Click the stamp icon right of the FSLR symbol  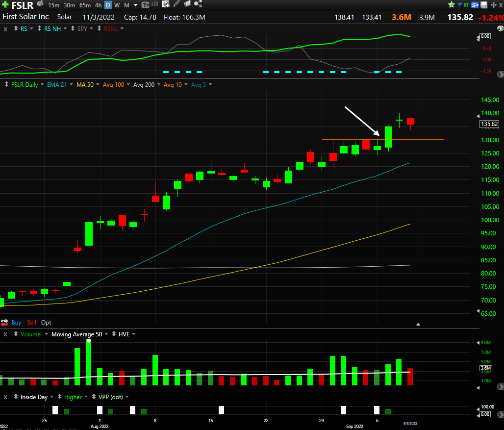pos(40,3)
